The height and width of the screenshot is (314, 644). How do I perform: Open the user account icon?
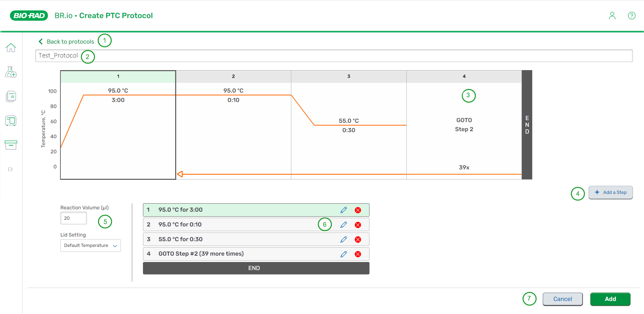[612, 16]
